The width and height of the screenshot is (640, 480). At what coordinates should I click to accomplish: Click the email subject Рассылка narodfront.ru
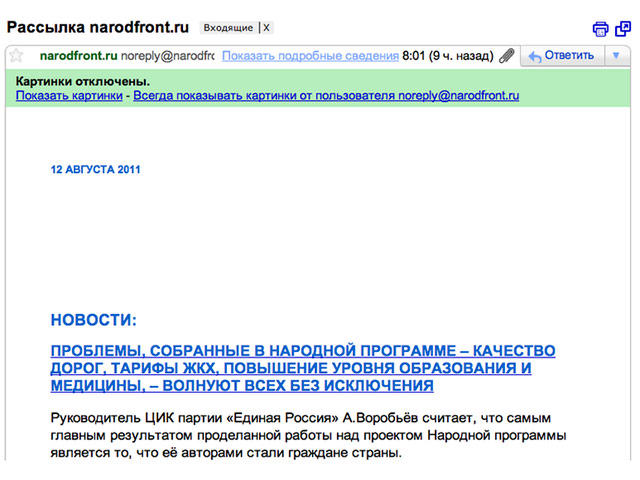98,28
